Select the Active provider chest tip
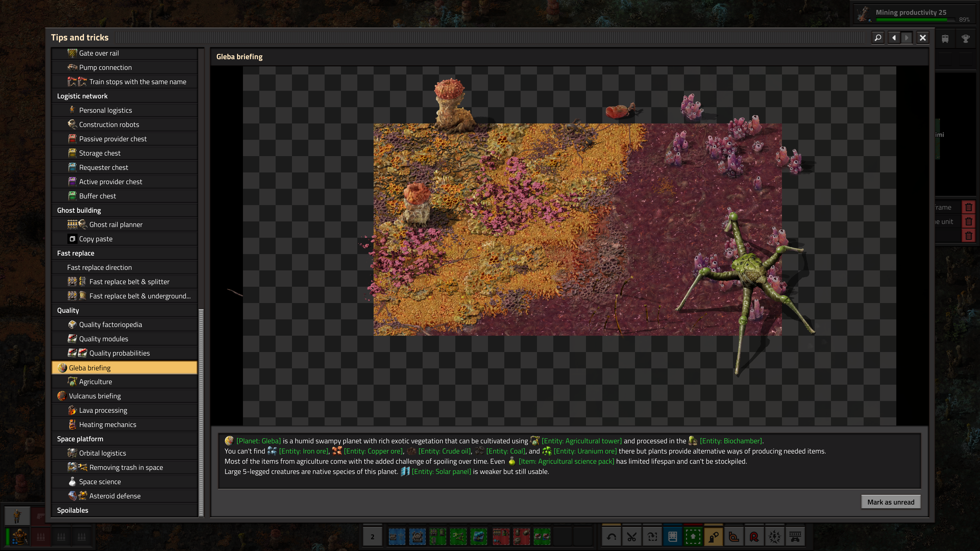The height and width of the screenshot is (551, 980). [124, 182]
